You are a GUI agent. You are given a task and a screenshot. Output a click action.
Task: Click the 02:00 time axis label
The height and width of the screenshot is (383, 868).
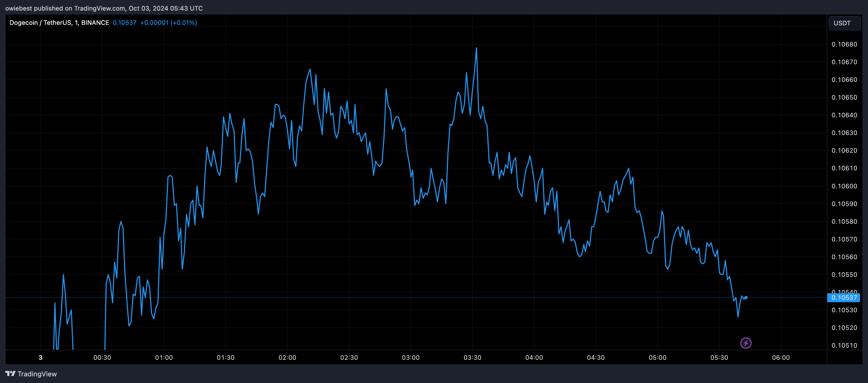tap(287, 357)
